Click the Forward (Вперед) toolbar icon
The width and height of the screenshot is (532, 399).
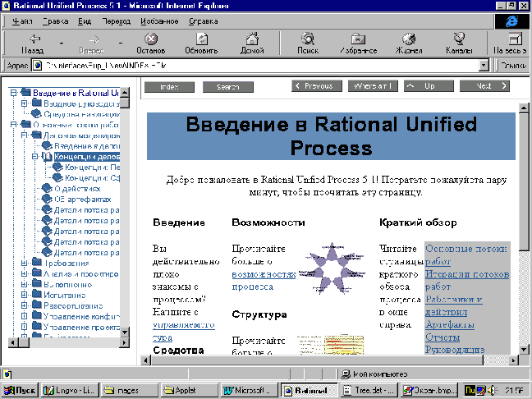pos(94,39)
